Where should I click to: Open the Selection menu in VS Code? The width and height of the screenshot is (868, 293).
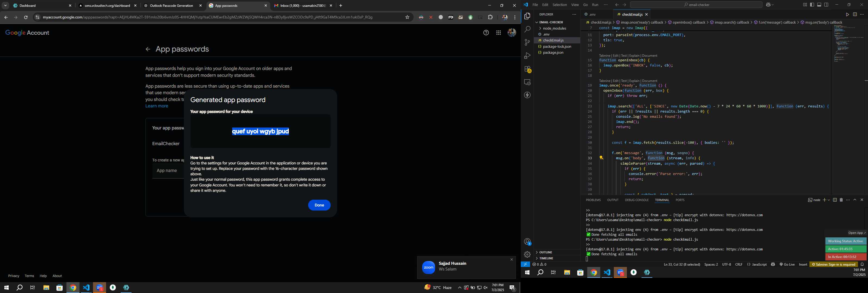[x=560, y=5]
